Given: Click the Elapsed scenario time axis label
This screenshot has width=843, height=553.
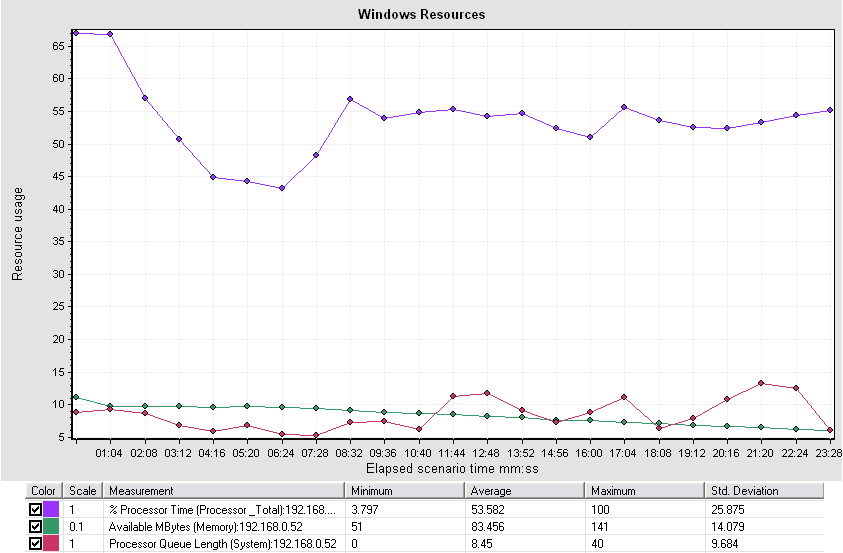Looking at the screenshot, I should pyautogui.click(x=452, y=469).
